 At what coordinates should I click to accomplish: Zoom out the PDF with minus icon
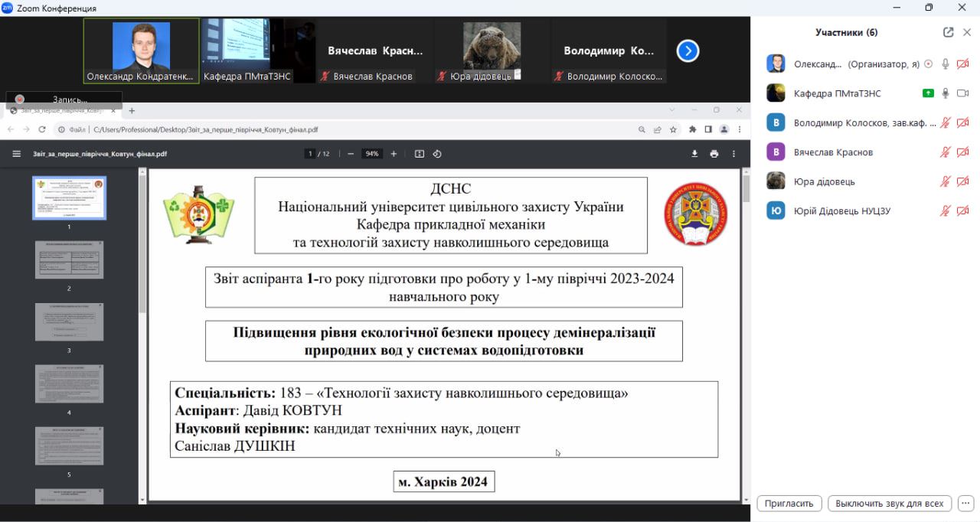[351, 154]
